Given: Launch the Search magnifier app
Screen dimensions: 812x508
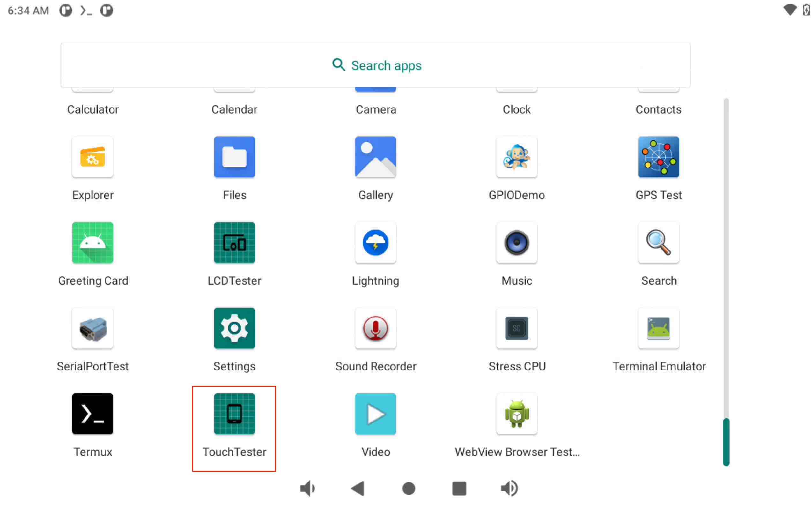Looking at the screenshot, I should 658,243.
